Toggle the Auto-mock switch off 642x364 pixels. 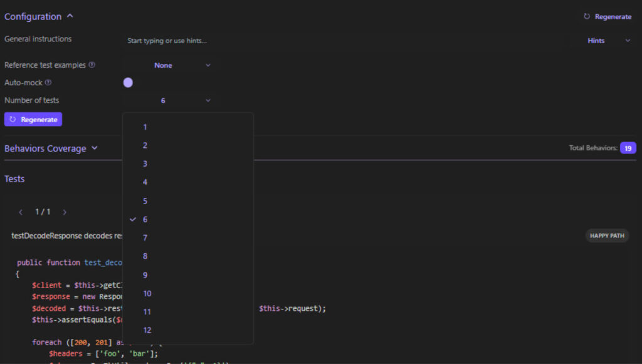pyautogui.click(x=128, y=82)
